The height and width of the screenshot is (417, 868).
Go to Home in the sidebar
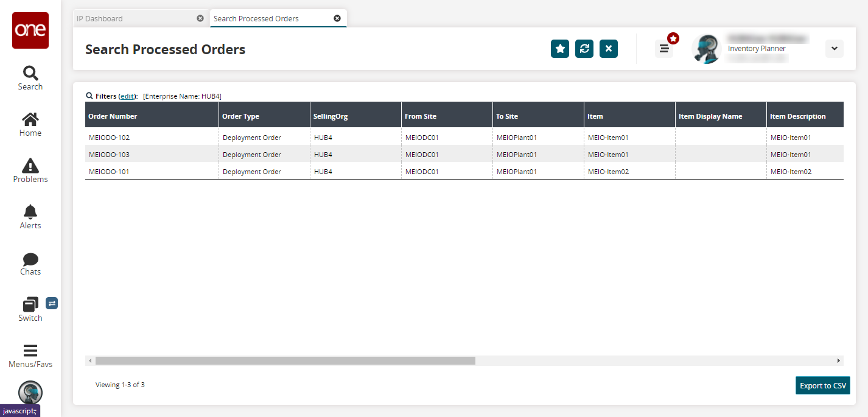coord(30,120)
